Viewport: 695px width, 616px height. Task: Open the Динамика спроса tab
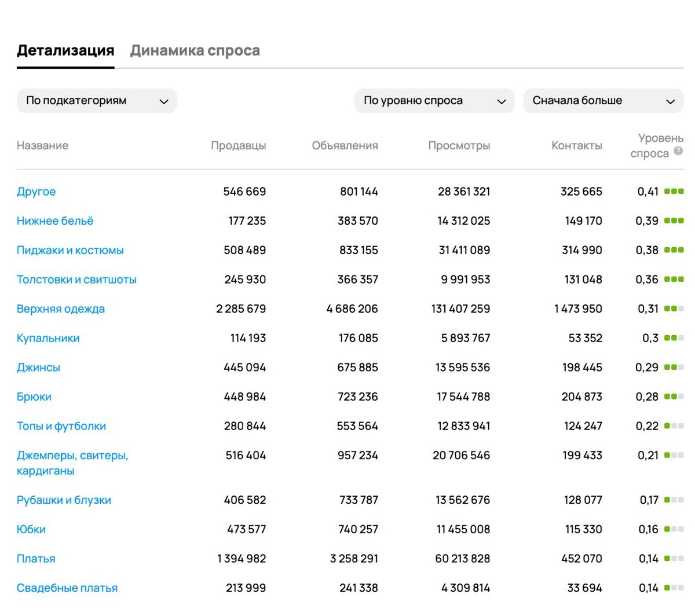click(195, 51)
